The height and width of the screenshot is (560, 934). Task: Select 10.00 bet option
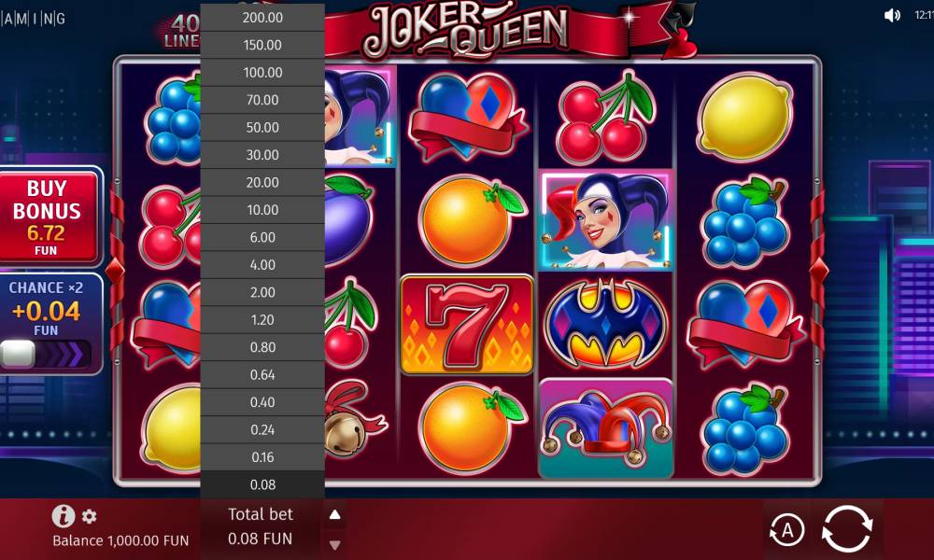(x=262, y=210)
